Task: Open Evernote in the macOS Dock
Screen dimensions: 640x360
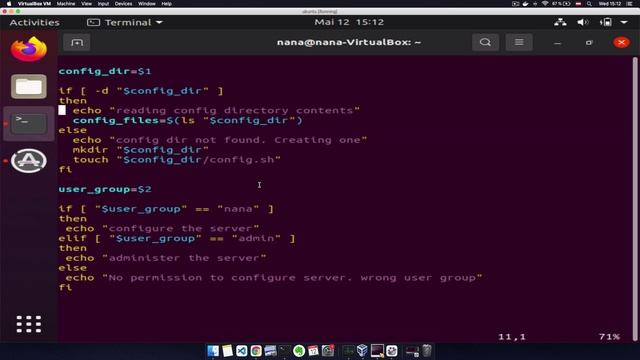Action: [x=299, y=351]
